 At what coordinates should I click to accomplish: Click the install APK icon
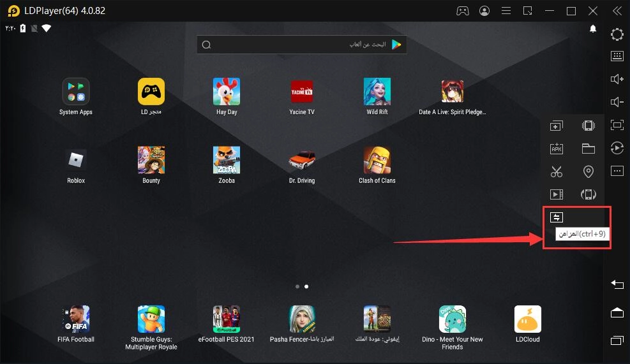coord(557,149)
